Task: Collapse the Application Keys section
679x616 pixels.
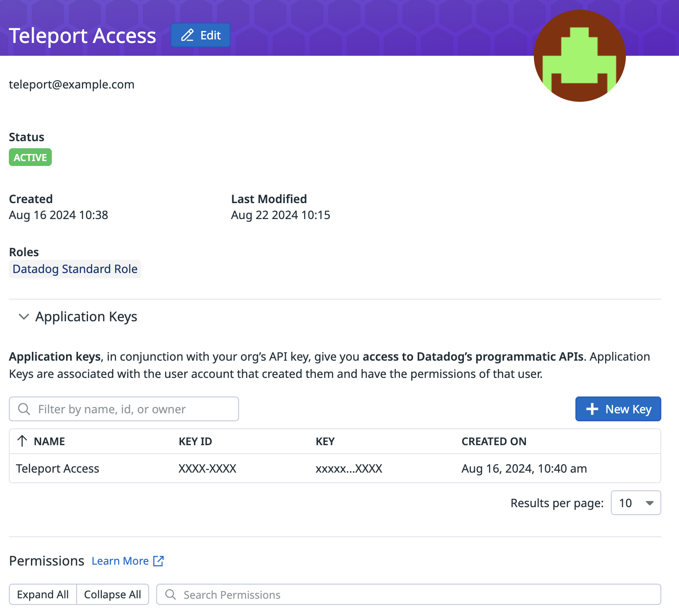Action: 24,316
